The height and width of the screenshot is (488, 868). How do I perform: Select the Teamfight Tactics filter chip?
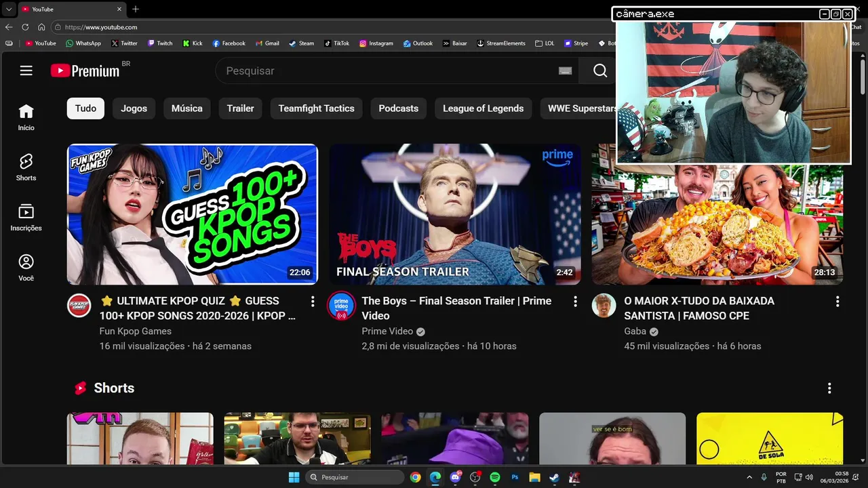317,108
